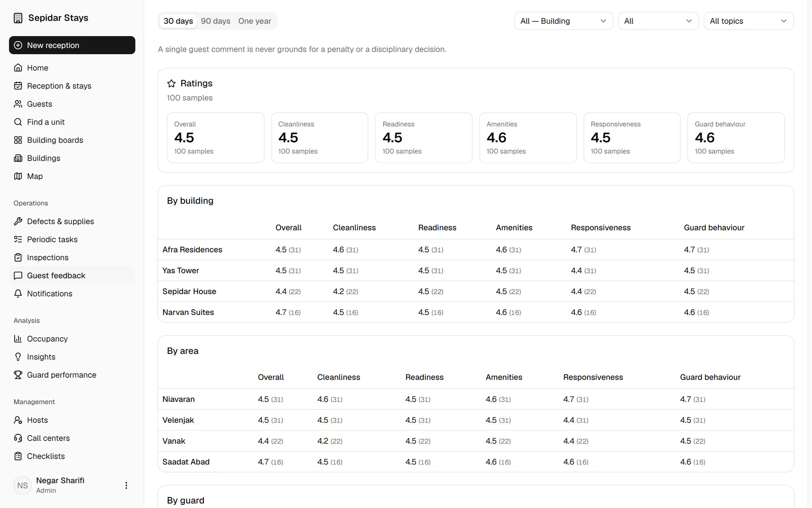Screen dimensions: 812x508
Task: Click the plus icon in New reception
Action: click(x=18, y=45)
